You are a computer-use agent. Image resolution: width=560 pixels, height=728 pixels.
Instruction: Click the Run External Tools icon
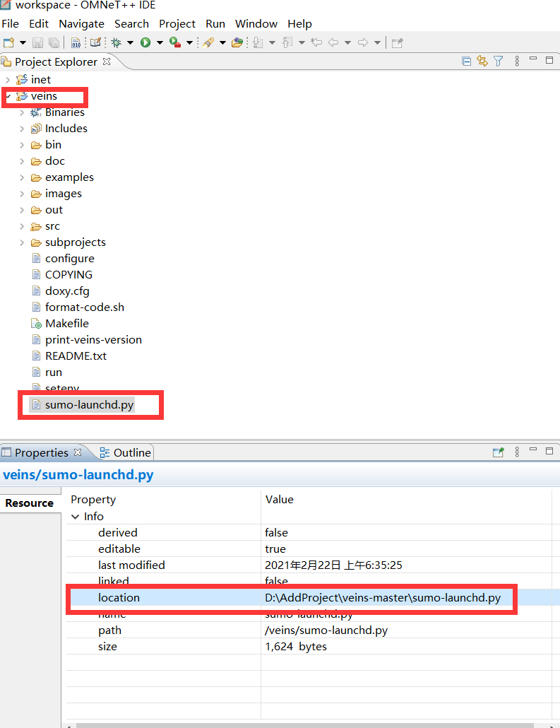pyautogui.click(x=175, y=42)
